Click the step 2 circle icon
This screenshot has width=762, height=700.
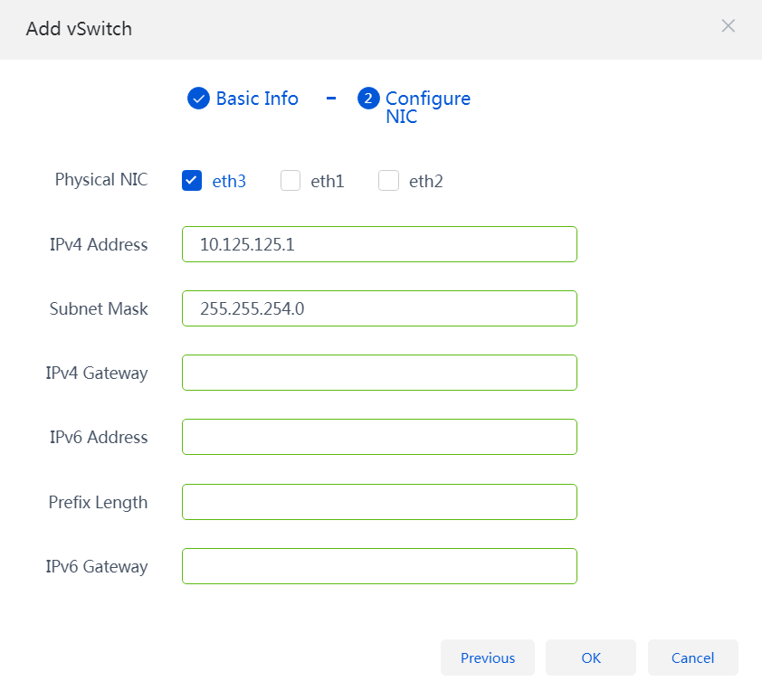point(368,98)
